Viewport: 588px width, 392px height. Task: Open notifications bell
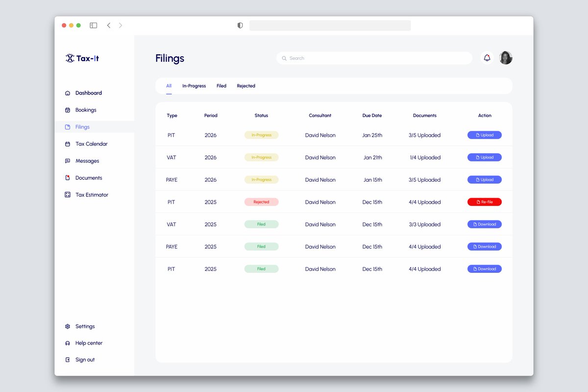coord(487,58)
